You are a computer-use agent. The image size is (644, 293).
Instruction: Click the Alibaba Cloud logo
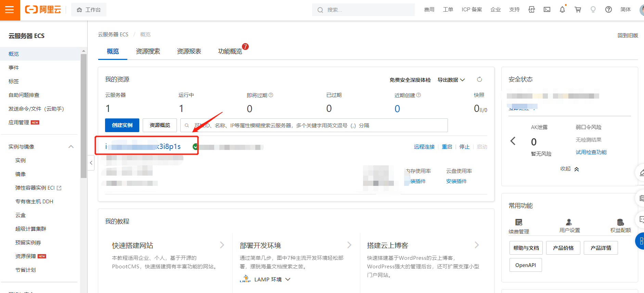(43, 10)
